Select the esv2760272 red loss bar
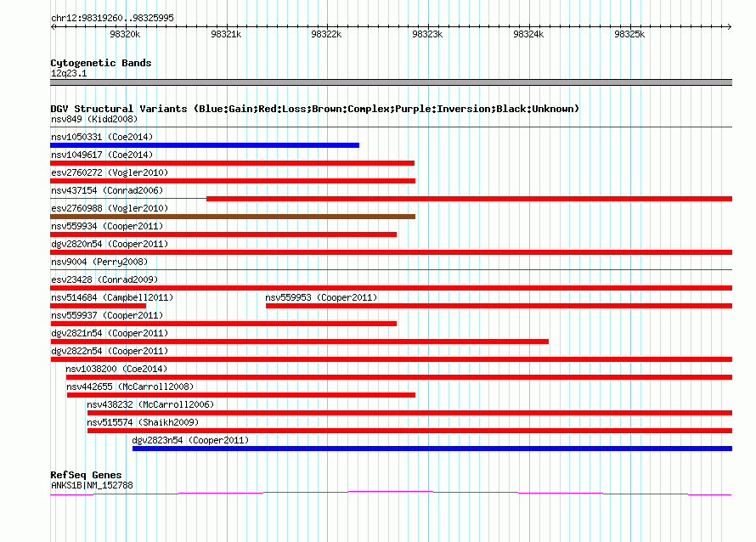Image resolution: width=756 pixels, height=542 pixels. pyautogui.click(x=233, y=181)
